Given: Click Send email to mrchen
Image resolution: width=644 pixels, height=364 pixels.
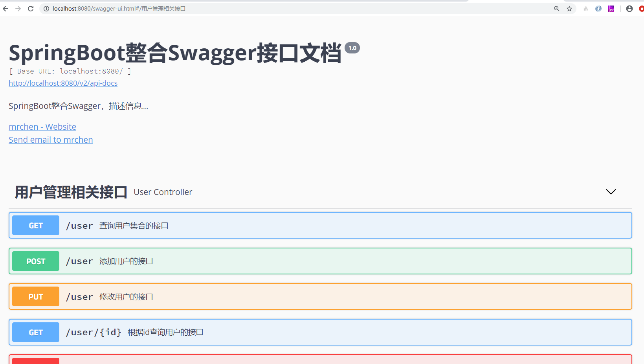Looking at the screenshot, I should (x=51, y=140).
